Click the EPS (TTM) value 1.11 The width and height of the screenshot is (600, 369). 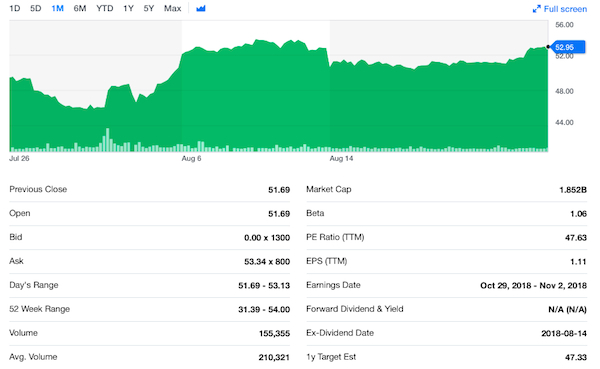[x=578, y=261]
